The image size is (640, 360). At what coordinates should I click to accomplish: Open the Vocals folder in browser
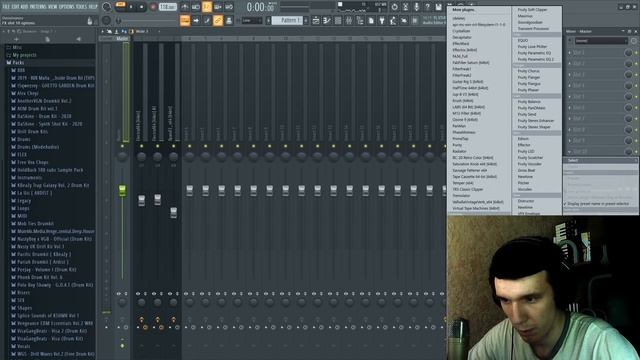click(x=23, y=346)
